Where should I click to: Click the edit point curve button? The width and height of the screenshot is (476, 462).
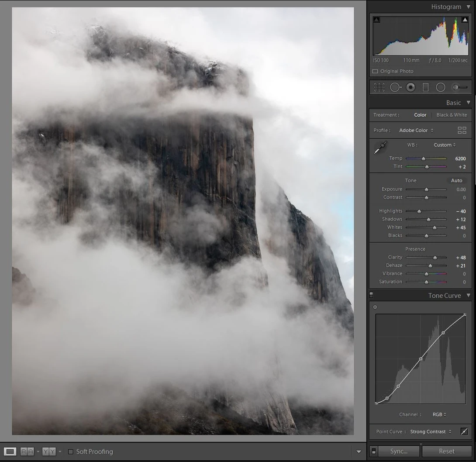pyautogui.click(x=464, y=431)
